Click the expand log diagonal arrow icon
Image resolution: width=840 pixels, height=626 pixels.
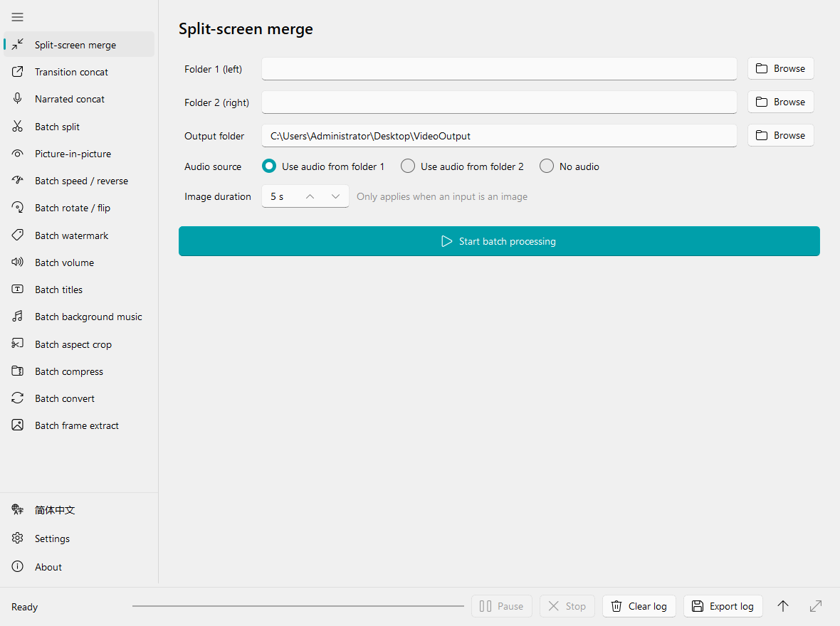(815, 606)
